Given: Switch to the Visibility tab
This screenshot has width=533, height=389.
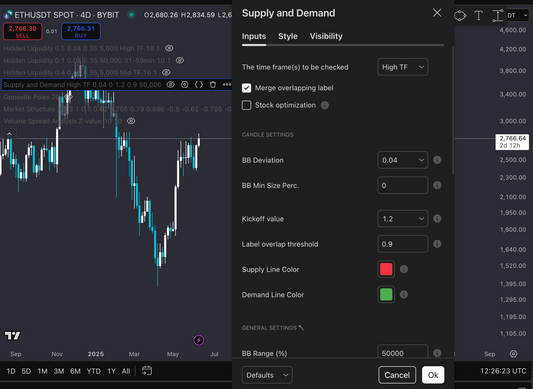Looking at the screenshot, I should click(x=326, y=36).
